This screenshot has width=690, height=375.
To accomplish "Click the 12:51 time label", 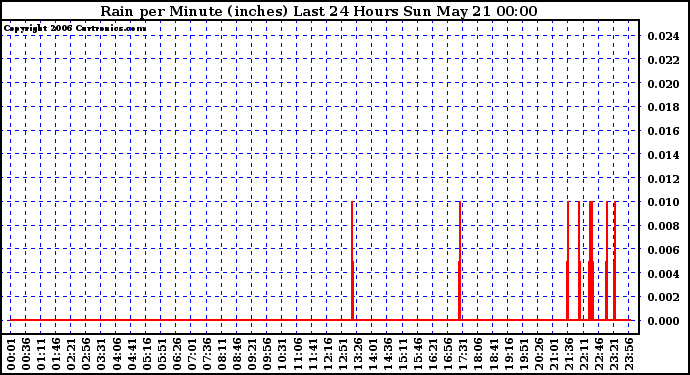I will (x=342, y=354).
